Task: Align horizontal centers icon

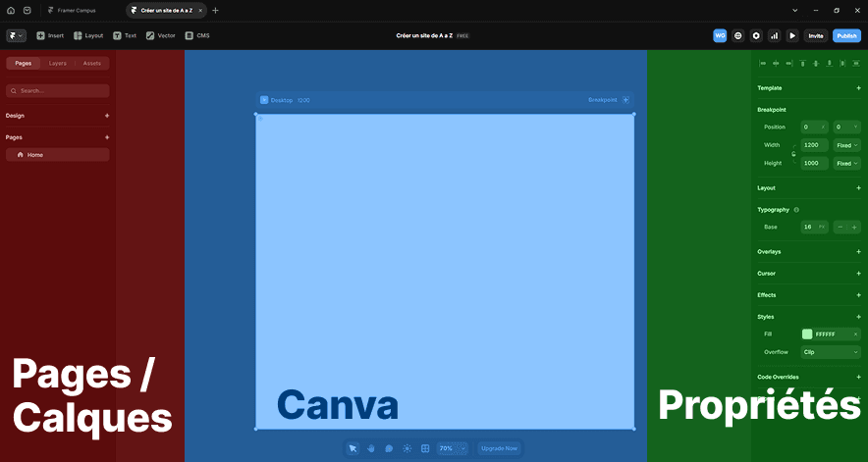Action: (776, 64)
